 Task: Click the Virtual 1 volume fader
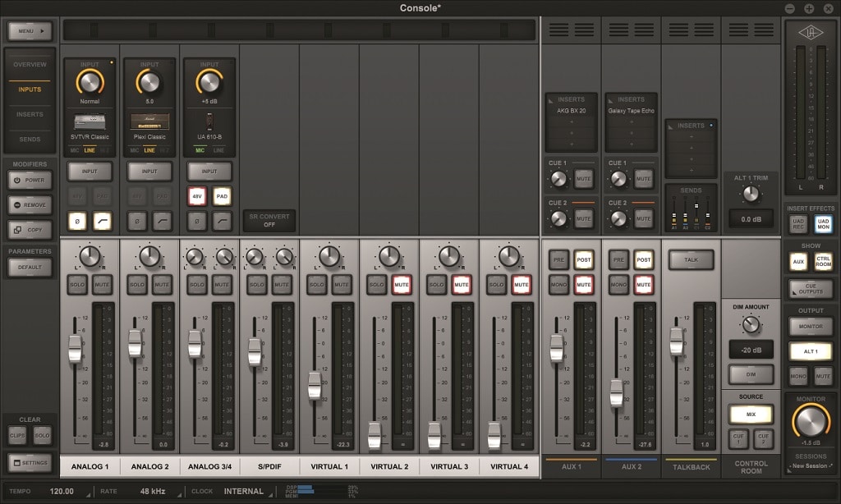315,386
